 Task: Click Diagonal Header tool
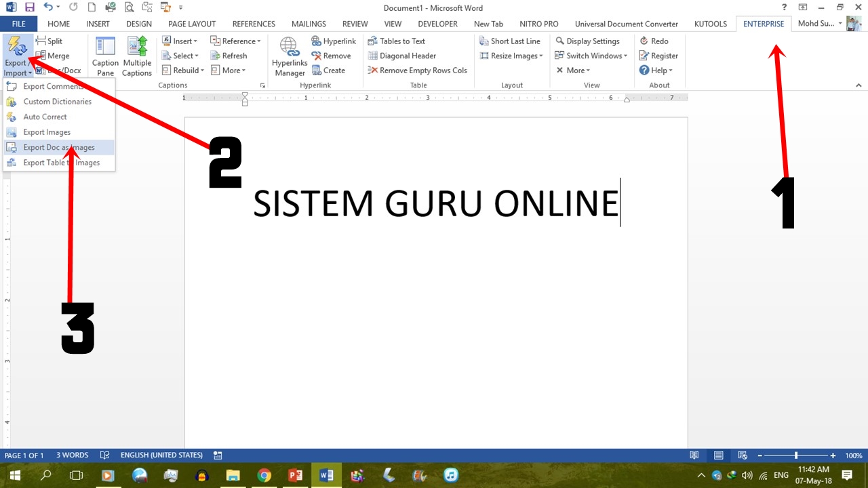(402, 56)
